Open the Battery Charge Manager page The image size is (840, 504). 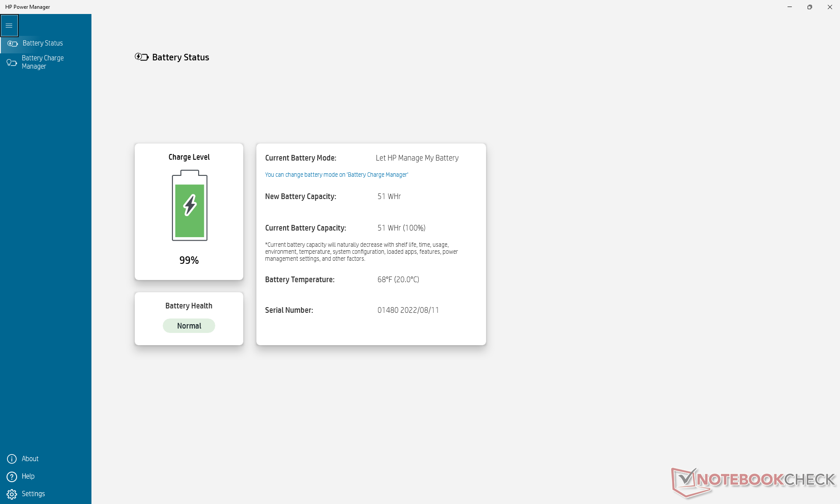(42, 62)
